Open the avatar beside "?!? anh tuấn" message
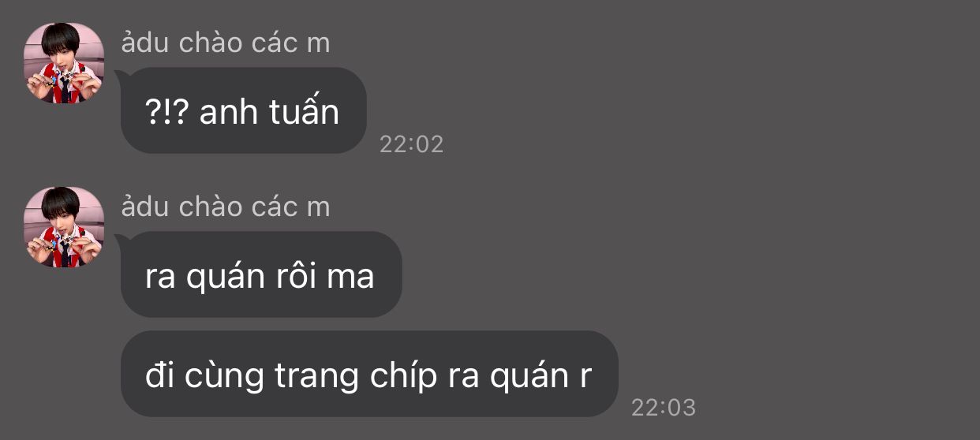 point(64,63)
